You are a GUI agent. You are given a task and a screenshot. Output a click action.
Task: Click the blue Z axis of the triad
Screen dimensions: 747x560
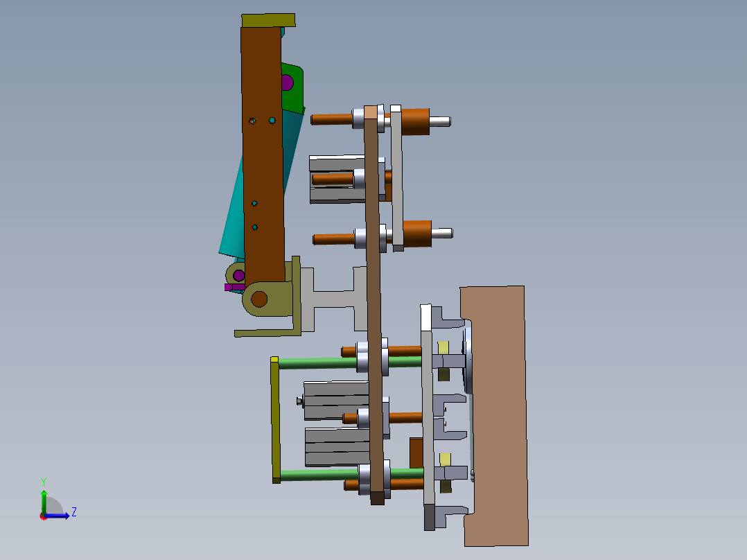[58, 516]
